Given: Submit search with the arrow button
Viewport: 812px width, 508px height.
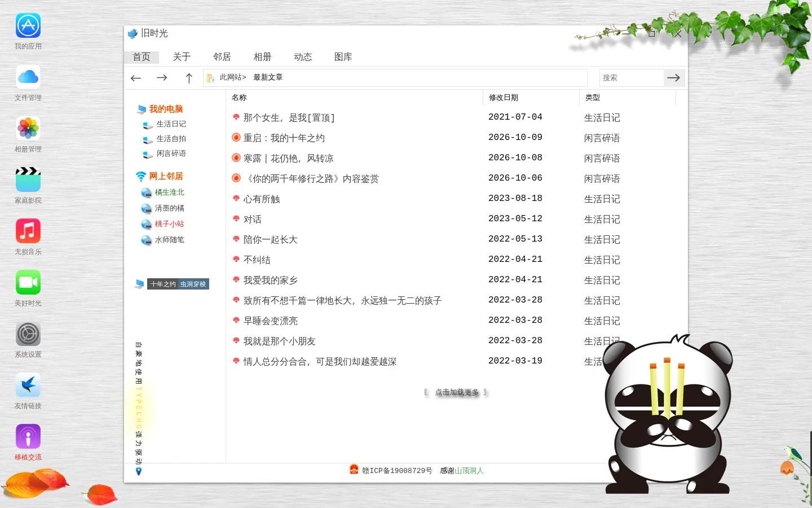Looking at the screenshot, I should pyautogui.click(x=674, y=78).
